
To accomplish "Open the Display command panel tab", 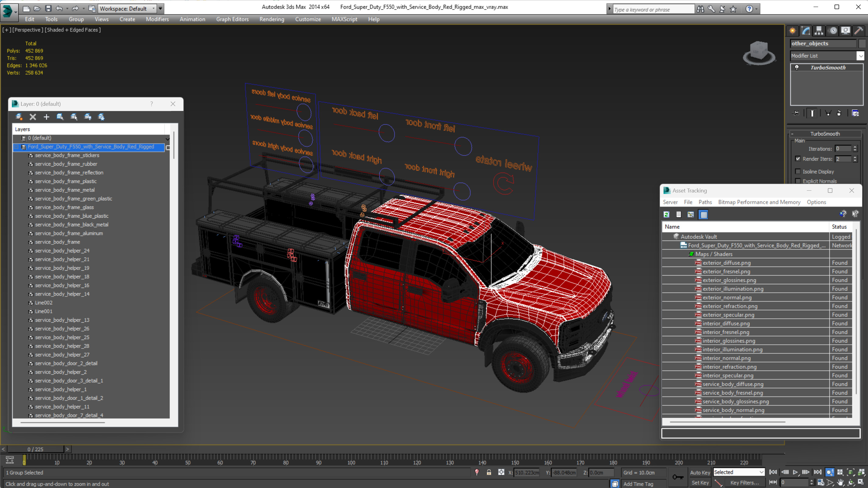I will click(x=845, y=31).
